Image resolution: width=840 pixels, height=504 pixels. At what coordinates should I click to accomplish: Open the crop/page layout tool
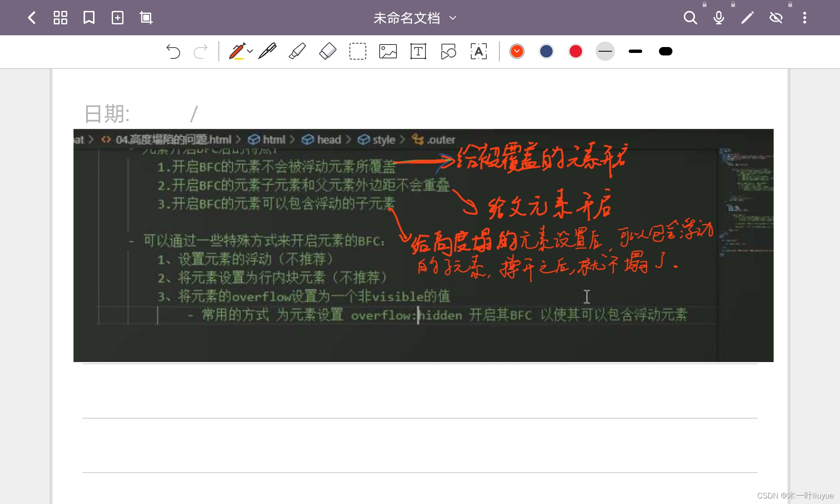pos(146,18)
